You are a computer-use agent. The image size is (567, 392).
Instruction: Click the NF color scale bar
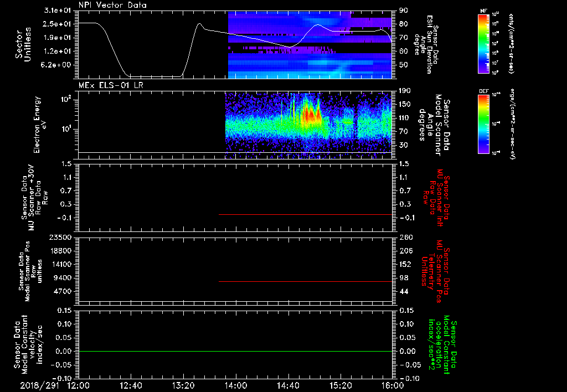[x=483, y=44]
